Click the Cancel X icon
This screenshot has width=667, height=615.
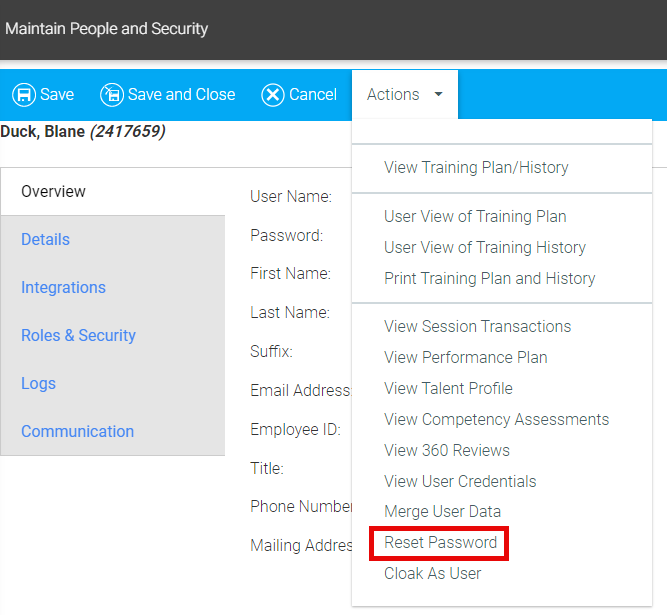(x=273, y=95)
